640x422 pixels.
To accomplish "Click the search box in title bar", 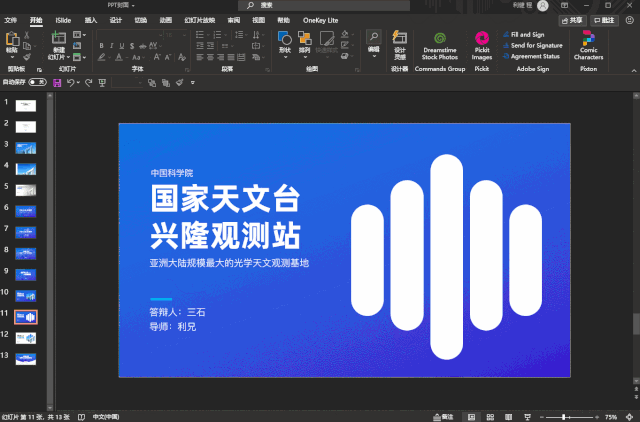I will point(324,5).
